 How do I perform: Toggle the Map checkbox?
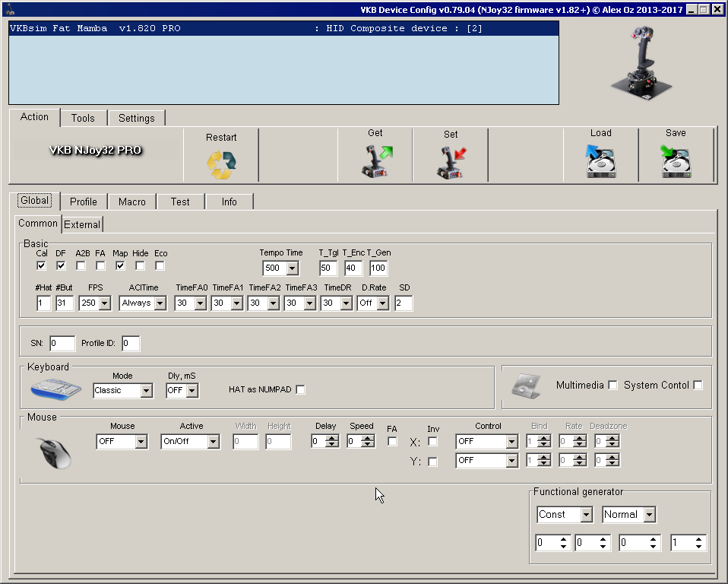point(120,265)
